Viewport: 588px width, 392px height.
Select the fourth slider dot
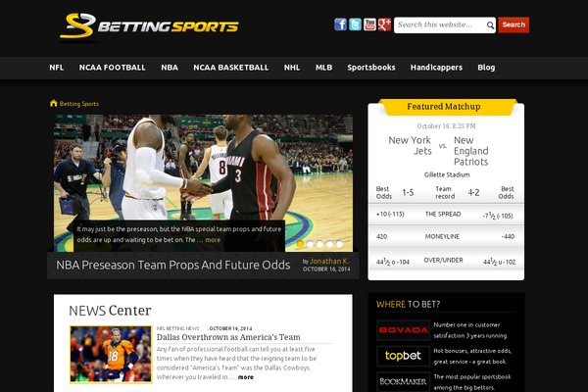click(x=329, y=244)
